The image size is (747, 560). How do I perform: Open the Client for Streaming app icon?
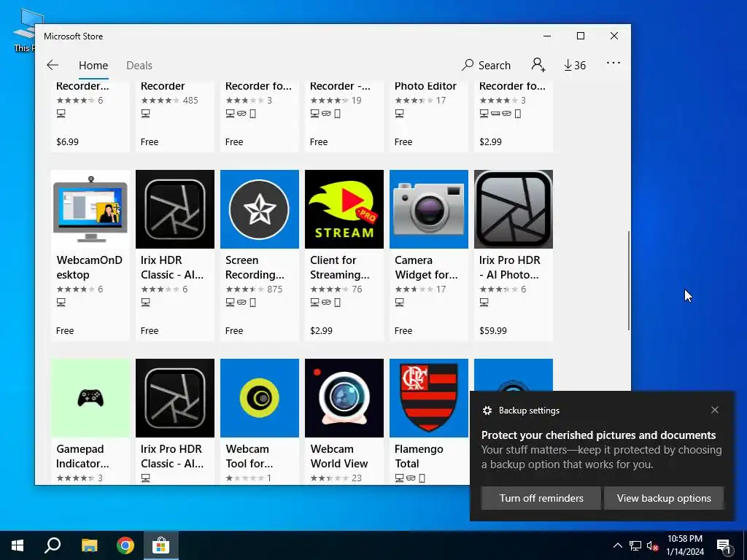coord(344,209)
